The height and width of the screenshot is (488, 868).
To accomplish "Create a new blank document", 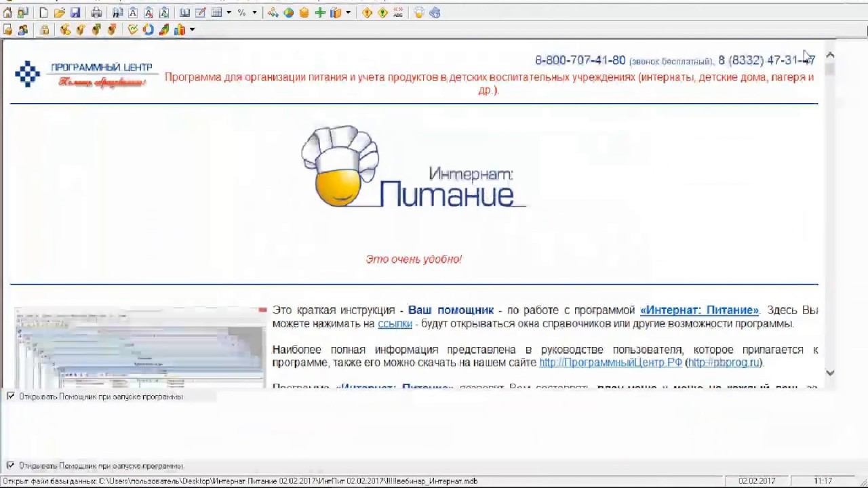I will click(x=44, y=13).
